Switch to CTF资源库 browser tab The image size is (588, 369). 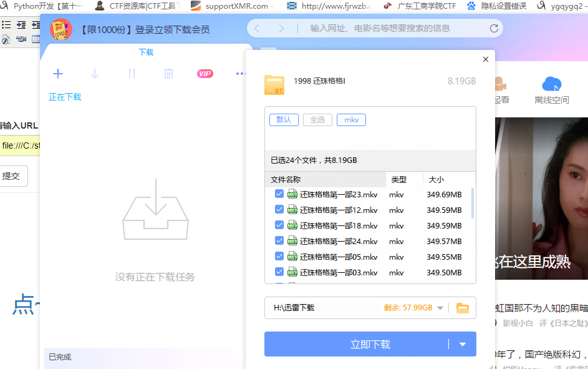click(138, 6)
